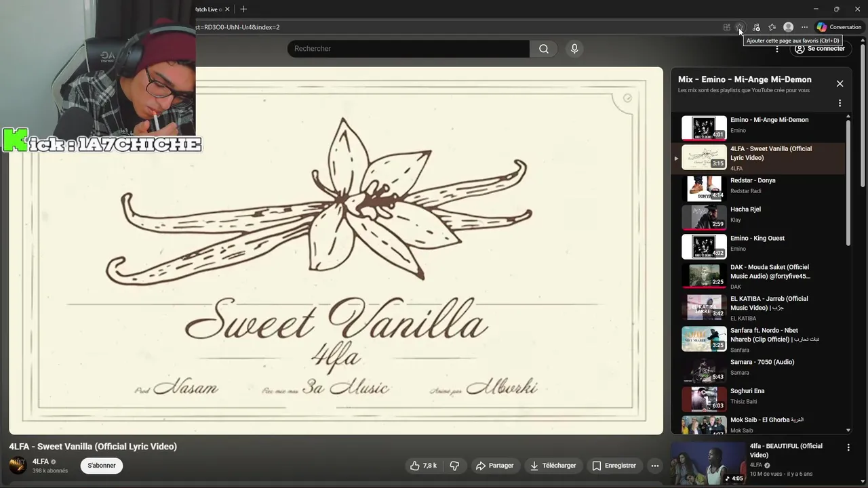
Task: Play Emino - King Ouest from playlist
Action: tap(758, 245)
